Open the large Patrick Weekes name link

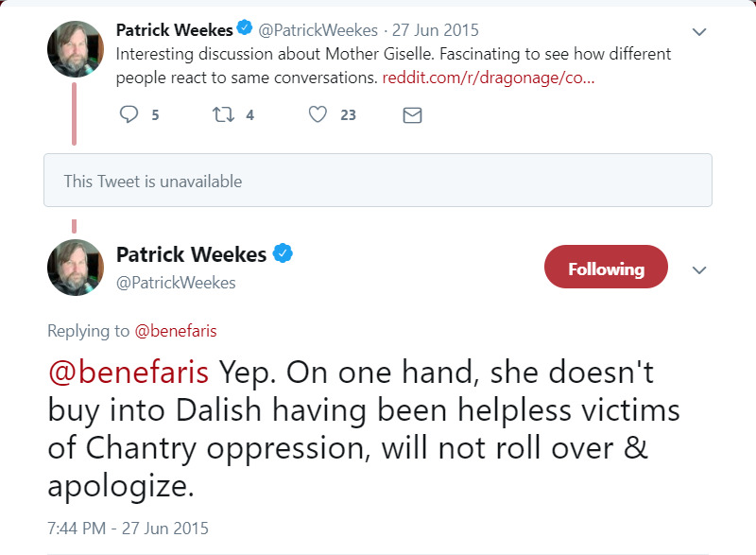coord(191,253)
